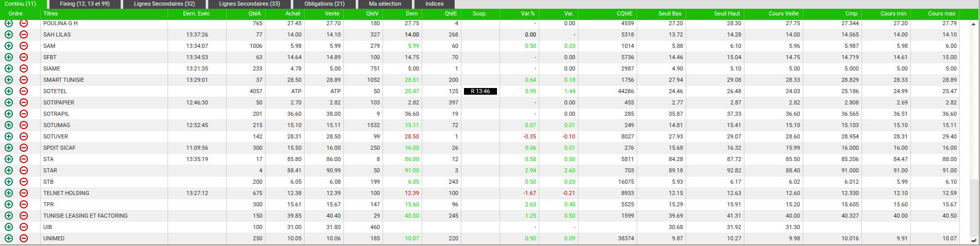980x246 pixels.
Task: Click red minus icon for STA
Action: (x=24, y=159)
